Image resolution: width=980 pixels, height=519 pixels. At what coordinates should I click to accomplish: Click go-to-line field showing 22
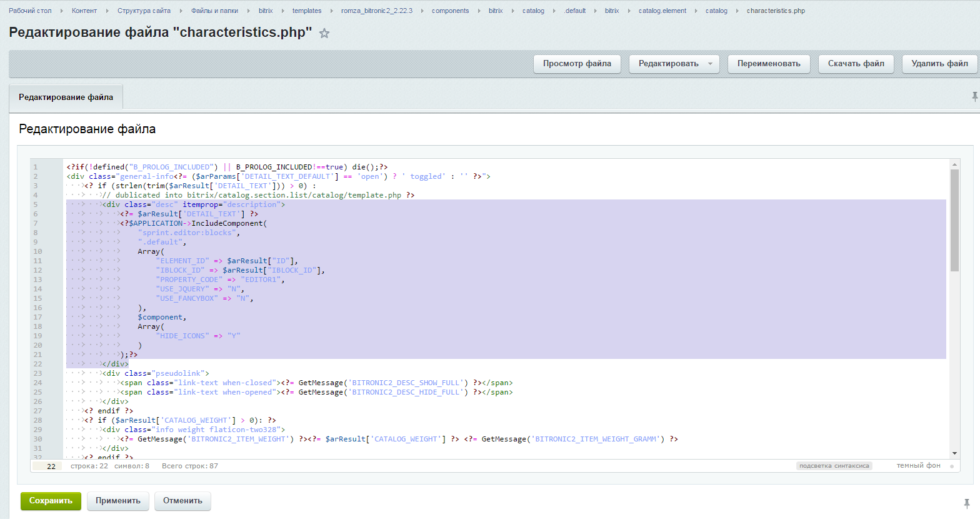pos(47,466)
